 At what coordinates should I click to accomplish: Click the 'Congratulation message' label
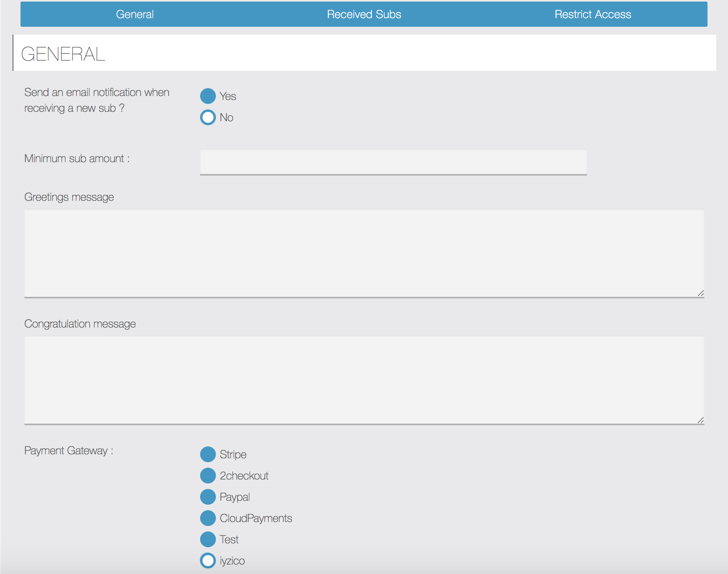click(x=80, y=324)
